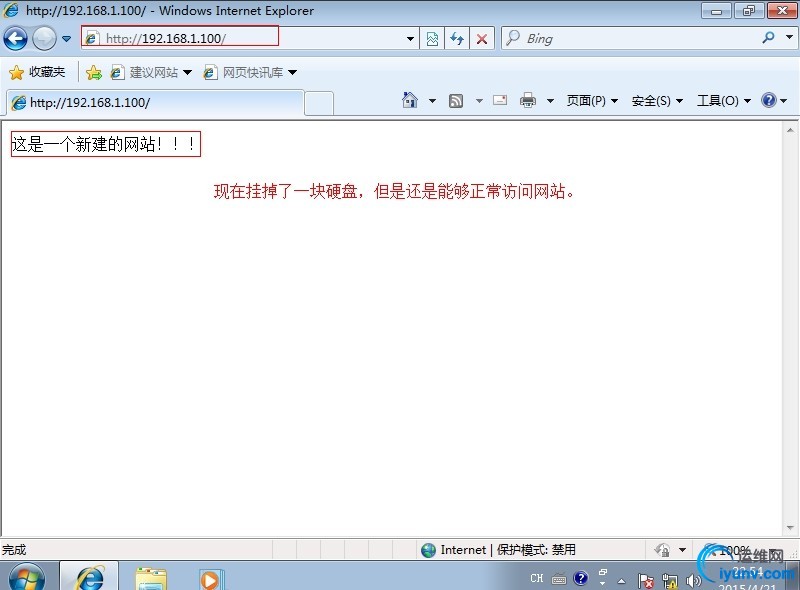Show hidden tray icons arrow
This screenshot has height=590, width=800.
621,581
